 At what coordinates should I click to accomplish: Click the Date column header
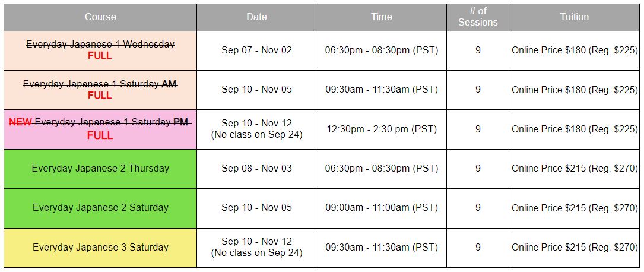(256, 17)
